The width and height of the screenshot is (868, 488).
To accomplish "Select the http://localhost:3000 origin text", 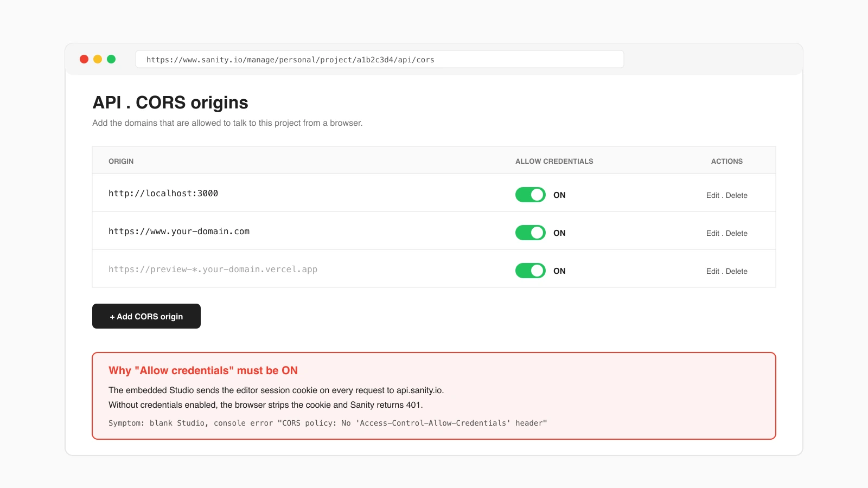I will click(163, 193).
